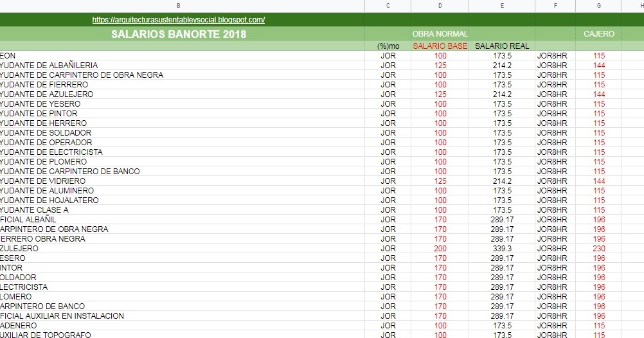Open the arquitecturasustentableysocial blogspot link
644x338 pixels.
(178, 20)
